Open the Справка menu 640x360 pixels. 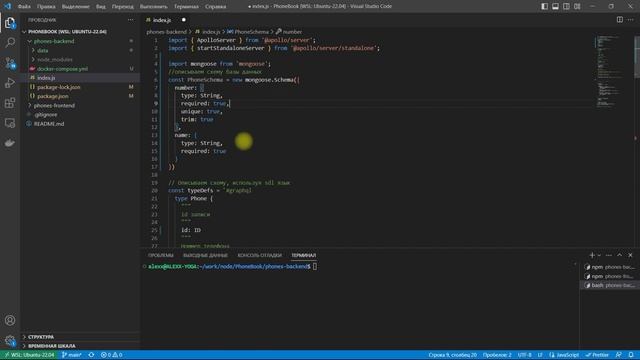(216, 7)
